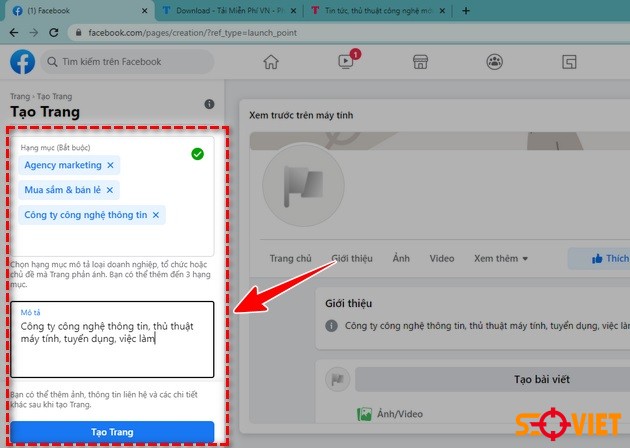Open the Ảnh page tab

pyautogui.click(x=401, y=258)
